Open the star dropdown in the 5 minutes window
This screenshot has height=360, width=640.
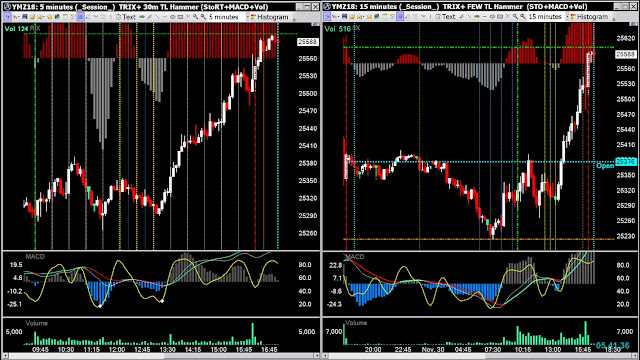click(x=40, y=17)
